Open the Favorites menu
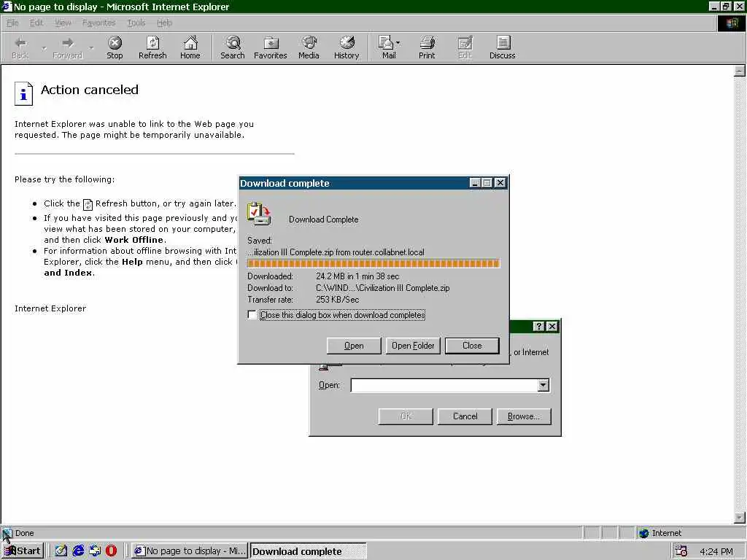The image size is (747, 560). click(98, 23)
